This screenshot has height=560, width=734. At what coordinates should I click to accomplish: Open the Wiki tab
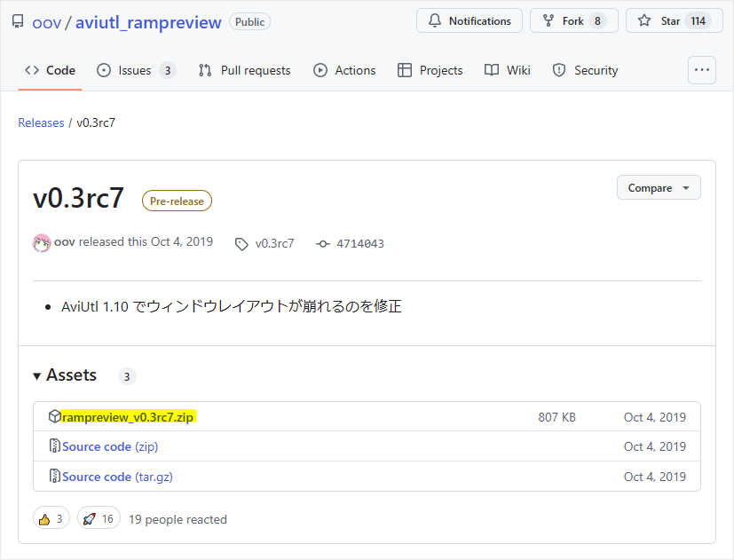(x=508, y=70)
